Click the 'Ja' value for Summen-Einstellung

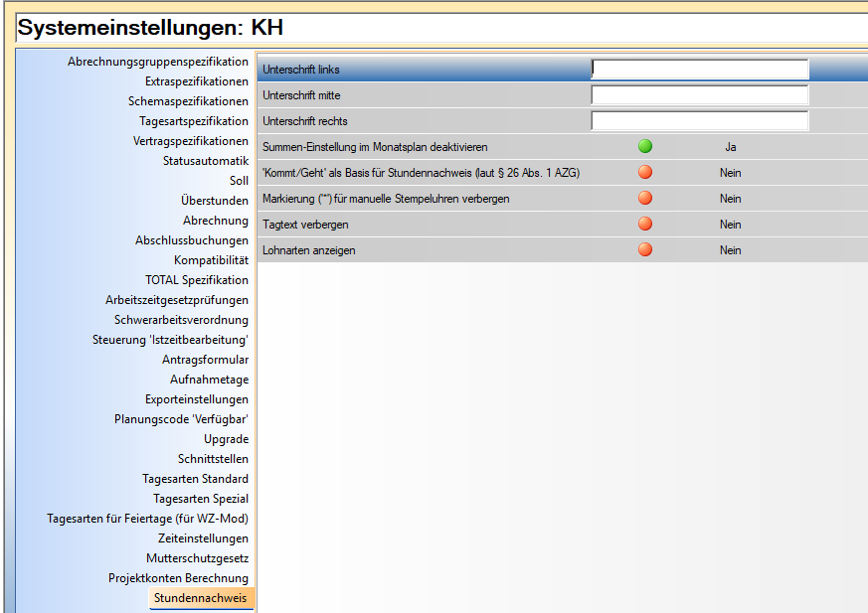pyautogui.click(x=730, y=147)
